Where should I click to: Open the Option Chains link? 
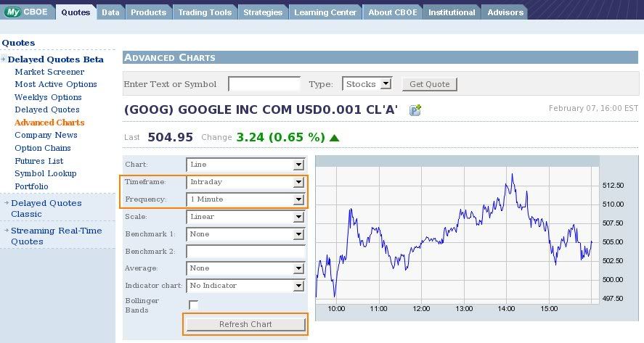click(43, 148)
